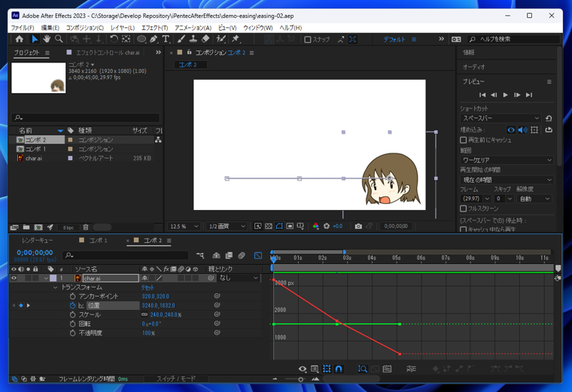This screenshot has height=392, width=572.
Task: Hide the char.ai layer with the eye
Action: 14,278
